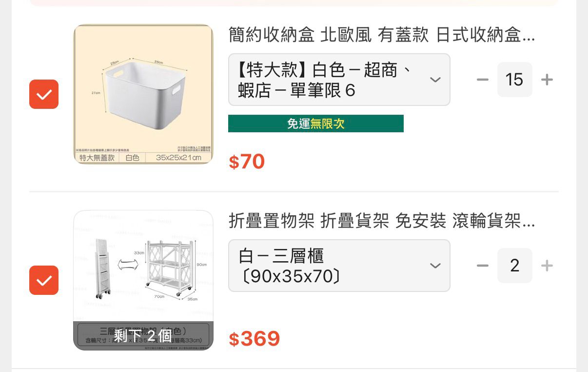Uncheck the 簡約收納盒 storage box item
Screen dimensions: 588x372
44,94
